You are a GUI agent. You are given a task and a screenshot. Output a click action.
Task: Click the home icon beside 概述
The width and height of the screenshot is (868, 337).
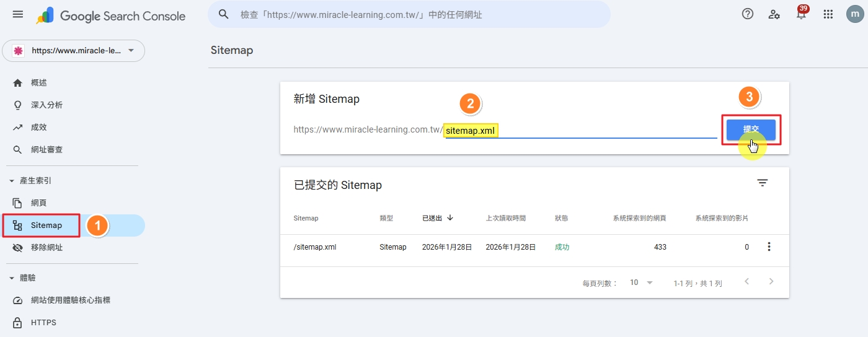17,83
